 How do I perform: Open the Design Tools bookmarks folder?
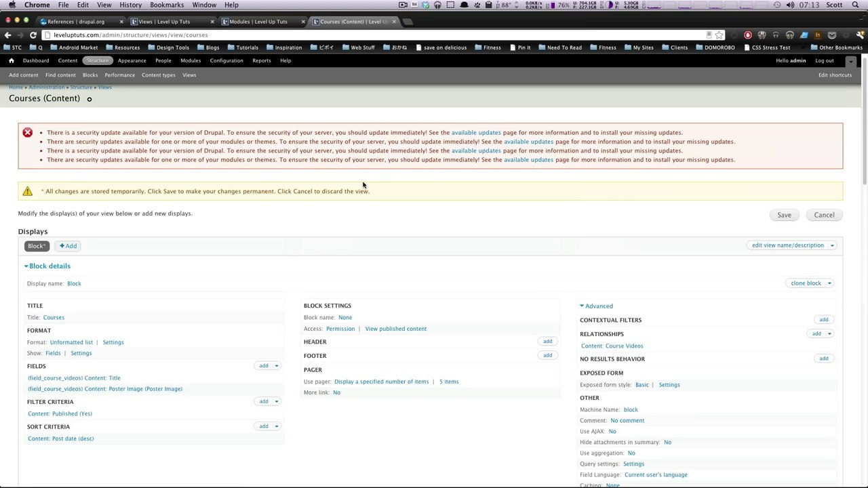(168, 47)
